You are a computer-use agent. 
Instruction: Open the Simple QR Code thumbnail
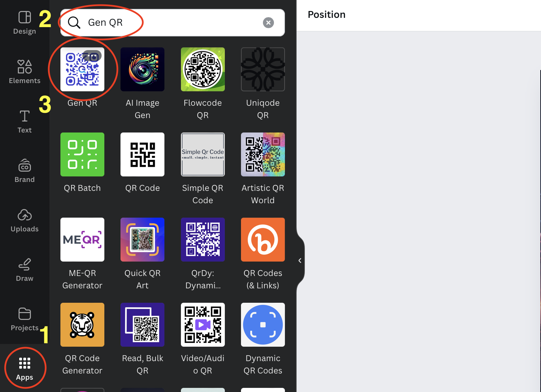pyautogui.click(x=203, y=154)
